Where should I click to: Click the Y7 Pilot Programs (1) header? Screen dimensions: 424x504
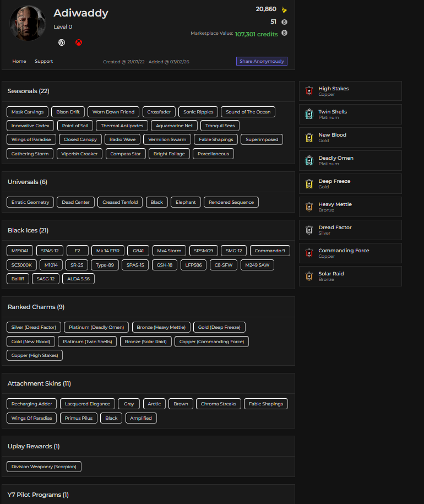pos(38,495)
